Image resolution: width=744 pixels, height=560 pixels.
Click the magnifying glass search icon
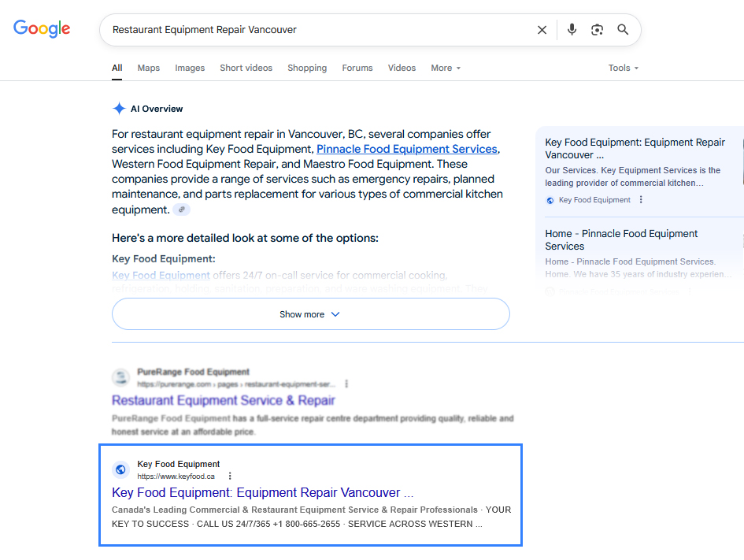tap(623, 29)
